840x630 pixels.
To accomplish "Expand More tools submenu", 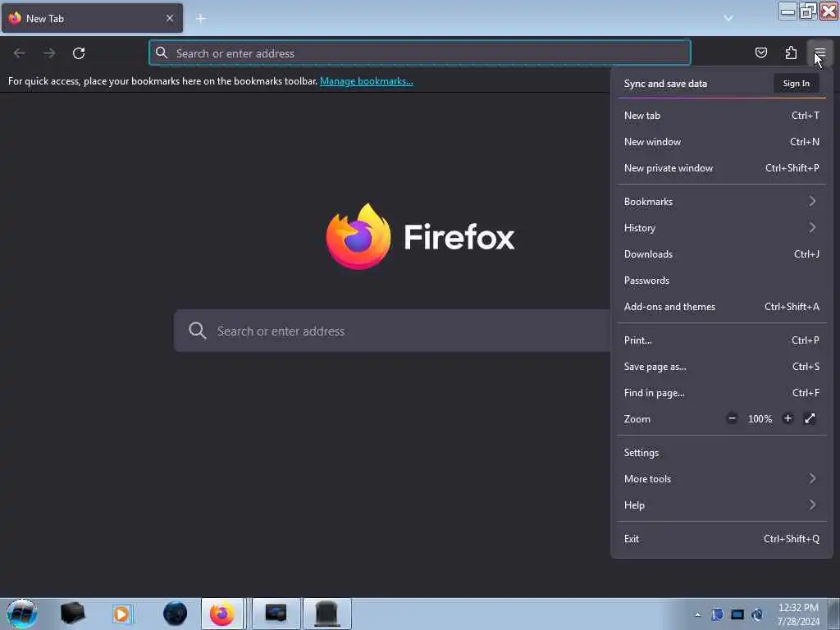I will (722, 479).
